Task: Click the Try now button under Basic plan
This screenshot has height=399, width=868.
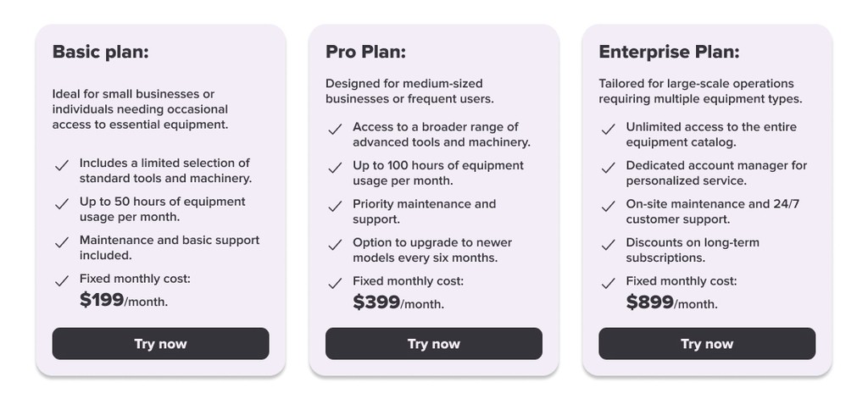Action: [x=160, y=344]
